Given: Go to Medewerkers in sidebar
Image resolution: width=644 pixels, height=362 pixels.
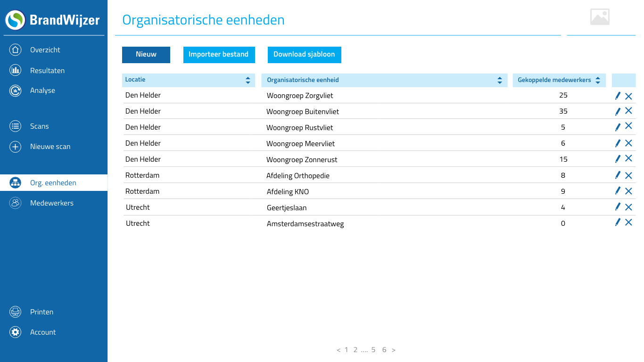Looking at the screenshot, I should coord(52,203).
